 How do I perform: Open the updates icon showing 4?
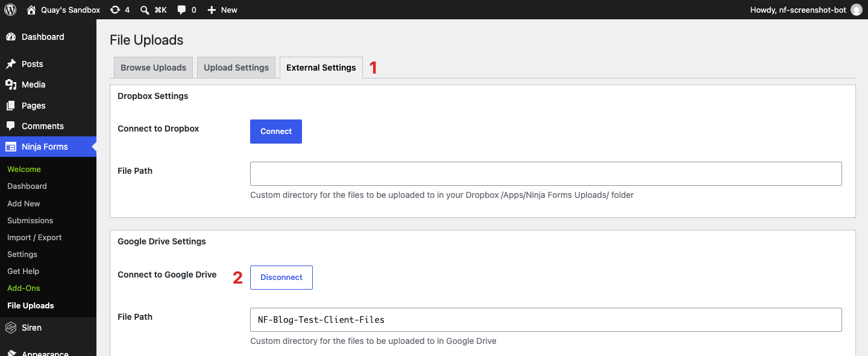(115, 10)
